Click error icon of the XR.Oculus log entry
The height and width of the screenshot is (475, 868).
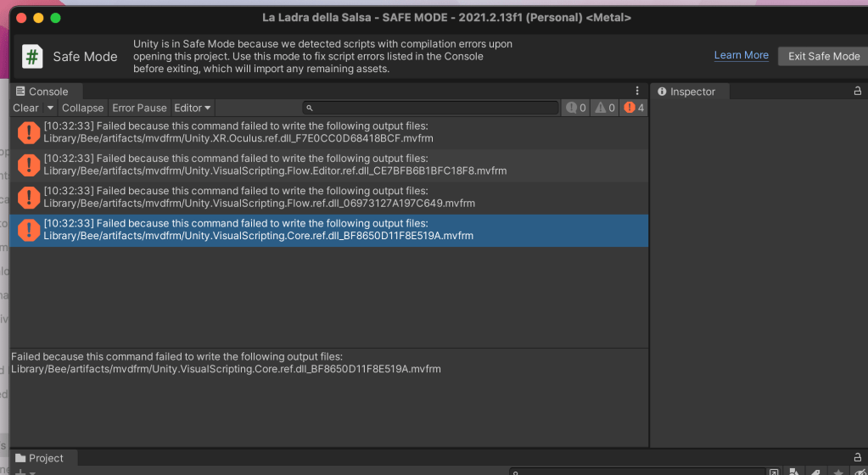[29, 132]
